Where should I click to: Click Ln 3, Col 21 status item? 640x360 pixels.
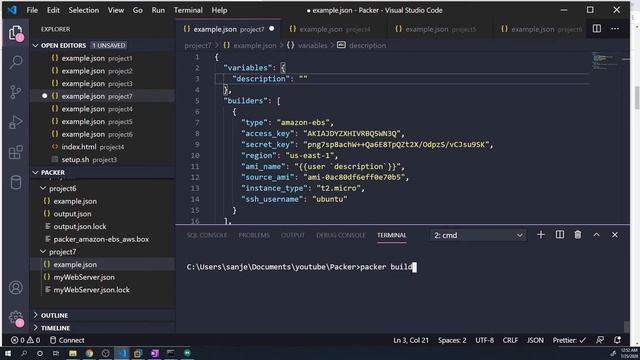pos(411,340)
